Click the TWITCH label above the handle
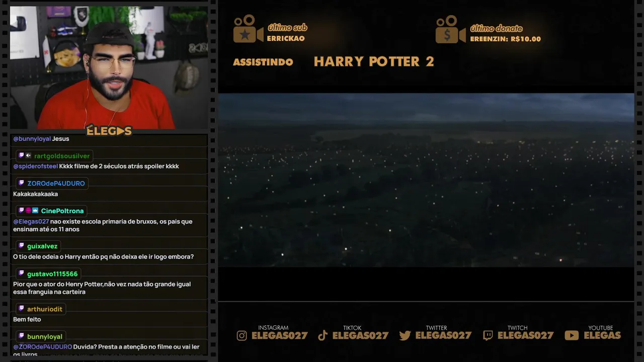644x362 pixels. click(517, 328)
